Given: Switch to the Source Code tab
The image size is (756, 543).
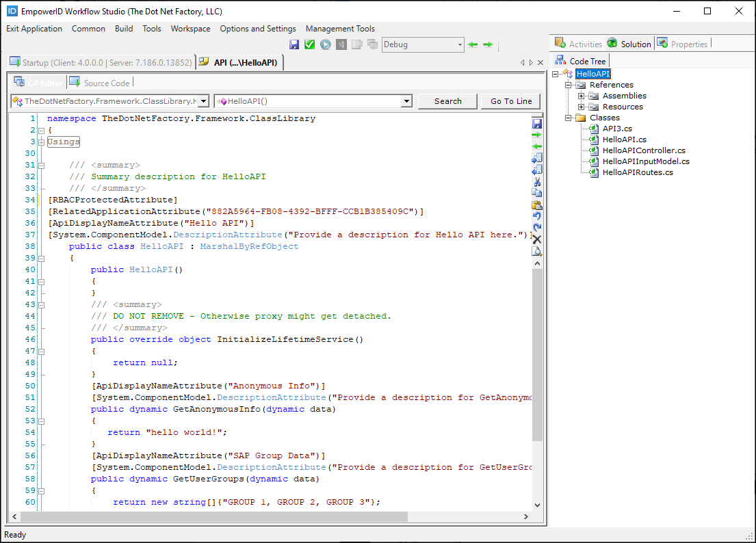Looking at the screenshot, I should click(x=106, y=83).
